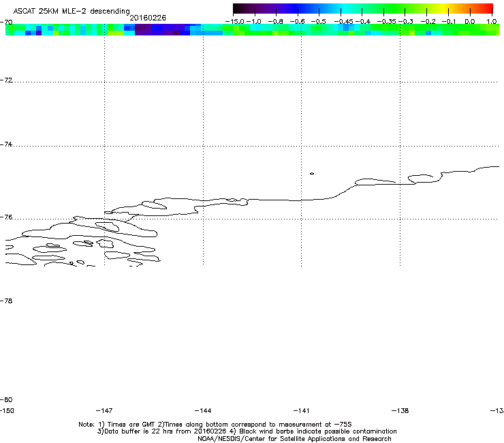Click the -0.6 color scale label
The height and width of the screenshot is (443, 504).
(298, 22)
